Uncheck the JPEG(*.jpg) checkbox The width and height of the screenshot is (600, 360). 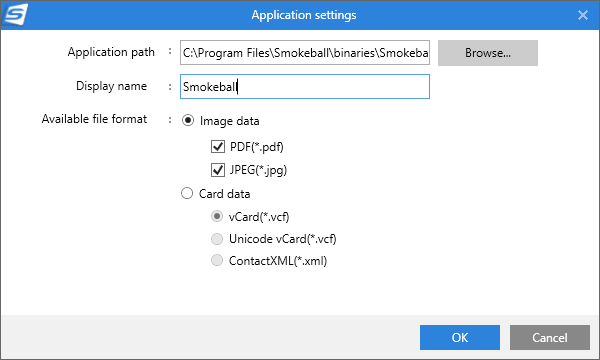(x=218, y=170)
